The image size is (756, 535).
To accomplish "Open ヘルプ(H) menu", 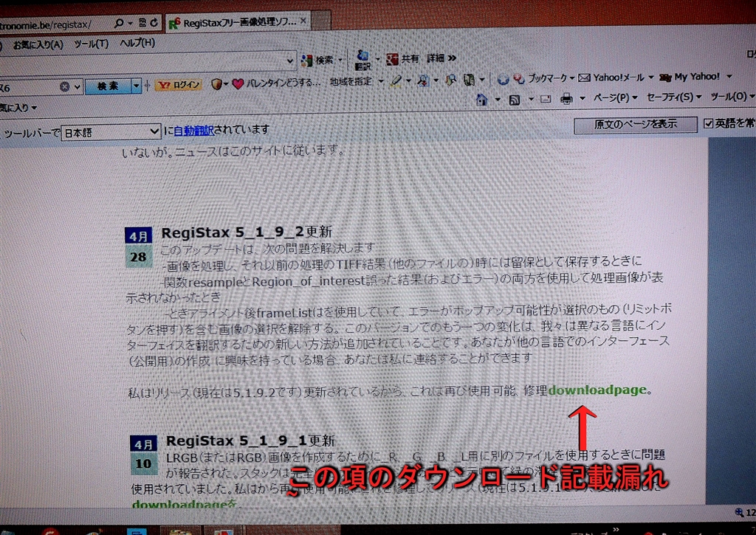I will click(137, 43).
